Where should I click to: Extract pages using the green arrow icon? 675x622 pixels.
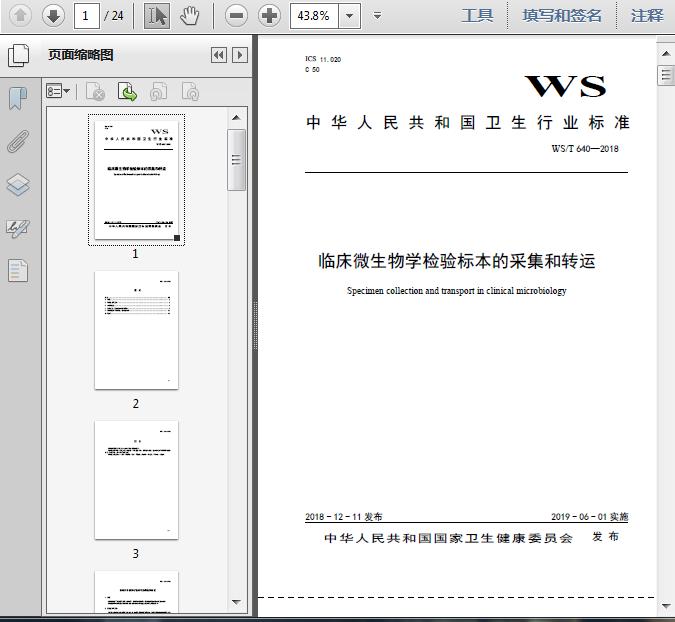(x=127, y=92)
